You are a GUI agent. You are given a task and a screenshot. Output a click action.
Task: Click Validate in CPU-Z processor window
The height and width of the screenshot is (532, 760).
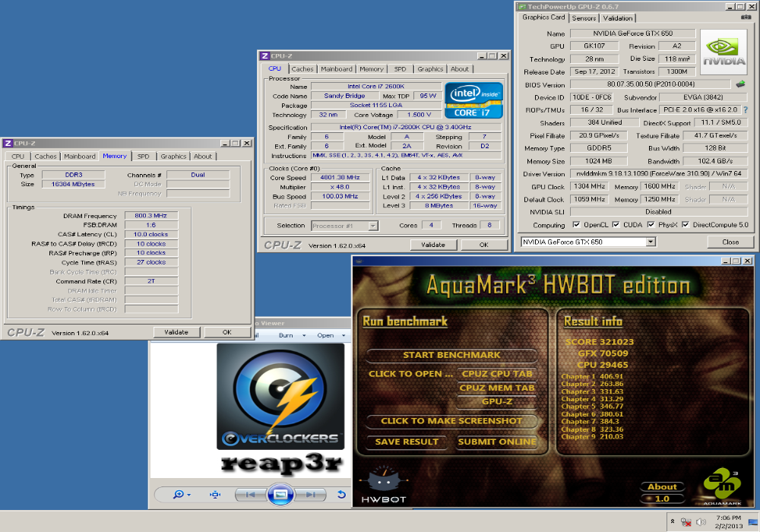pyautogui.click(x=433, y=245)
